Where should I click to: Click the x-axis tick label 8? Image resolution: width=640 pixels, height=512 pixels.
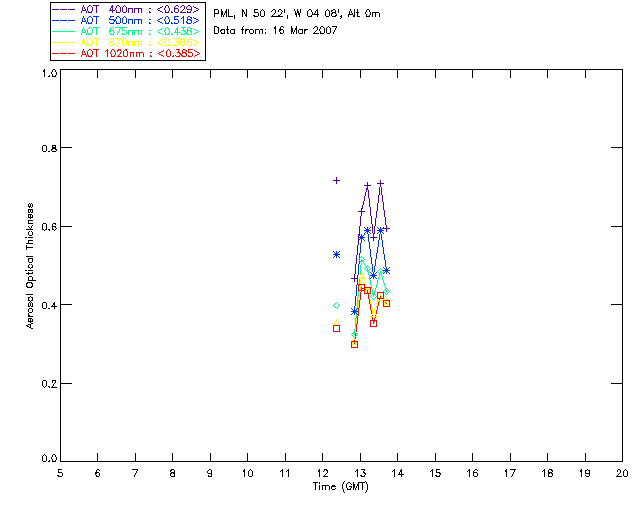(x=173, y=473)
